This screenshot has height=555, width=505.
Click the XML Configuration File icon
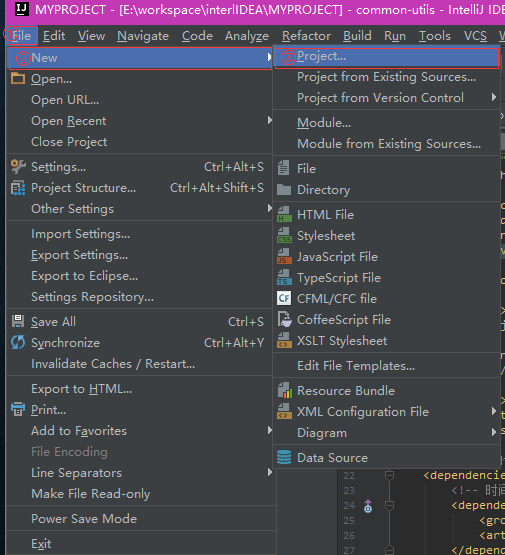point(284,411)
